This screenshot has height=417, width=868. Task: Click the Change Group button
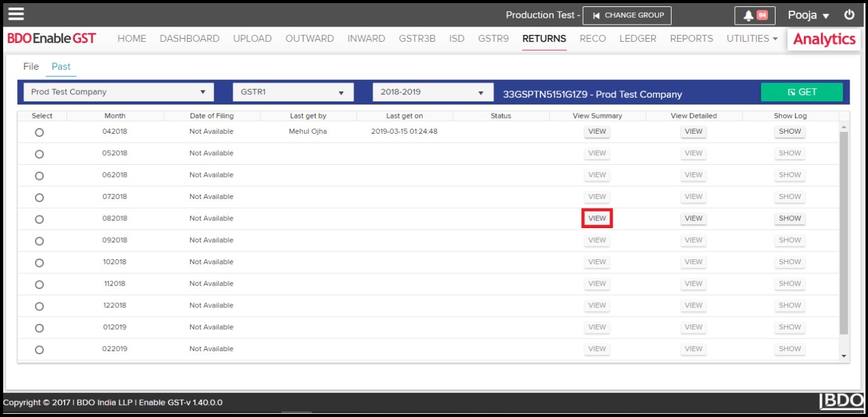click(627, 15)
